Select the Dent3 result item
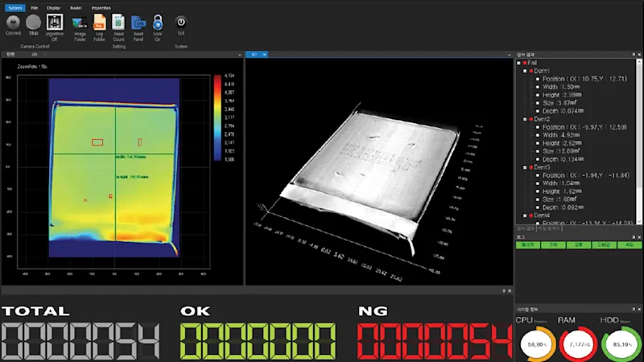The height and width of the screenshot is (362, 644). (541, 167)
